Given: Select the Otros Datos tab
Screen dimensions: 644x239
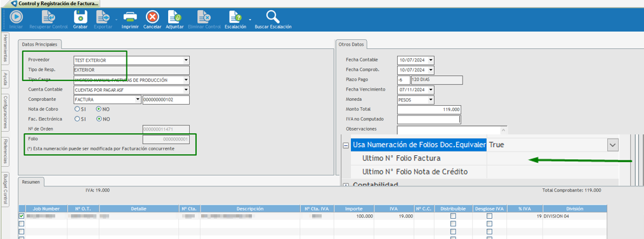Looking at the screenshot, I should pyautogui.click(x=352, y=44).
